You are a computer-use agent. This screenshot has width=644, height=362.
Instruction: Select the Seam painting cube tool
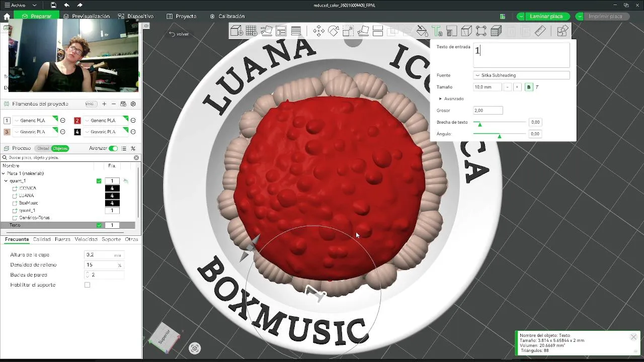[466, 31]
